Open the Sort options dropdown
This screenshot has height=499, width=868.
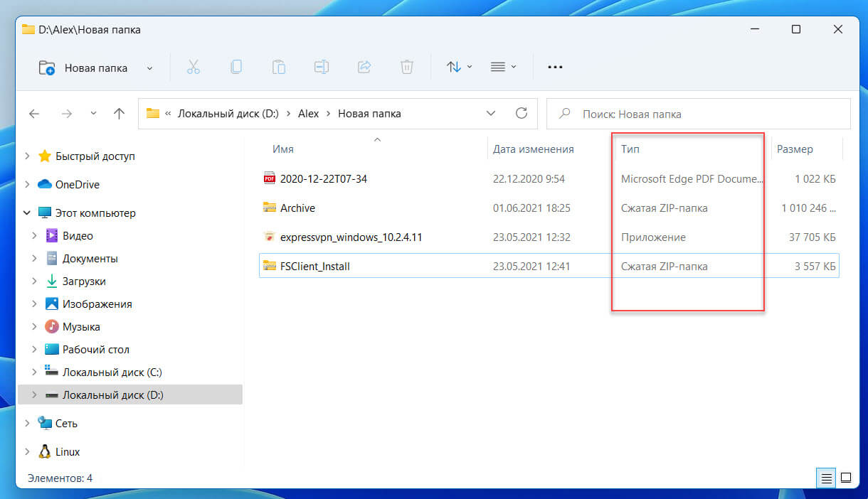[460, 67]
